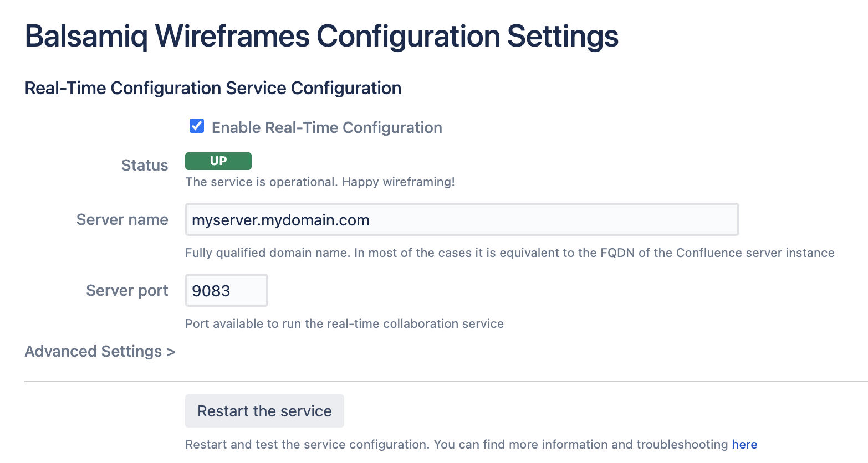868x463 pixels.
Task: Select the Server port label
Action: (x=127, y=291)
